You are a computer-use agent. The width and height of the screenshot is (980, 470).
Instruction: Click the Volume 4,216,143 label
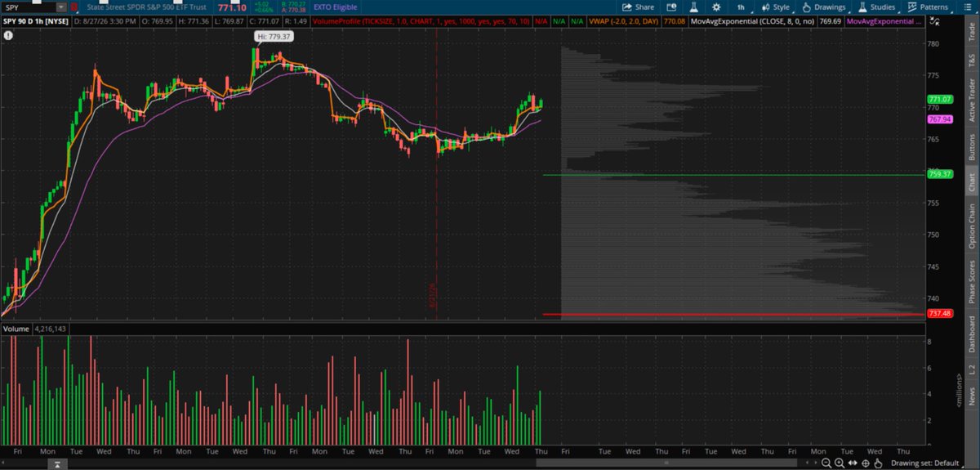coord(36,329)
